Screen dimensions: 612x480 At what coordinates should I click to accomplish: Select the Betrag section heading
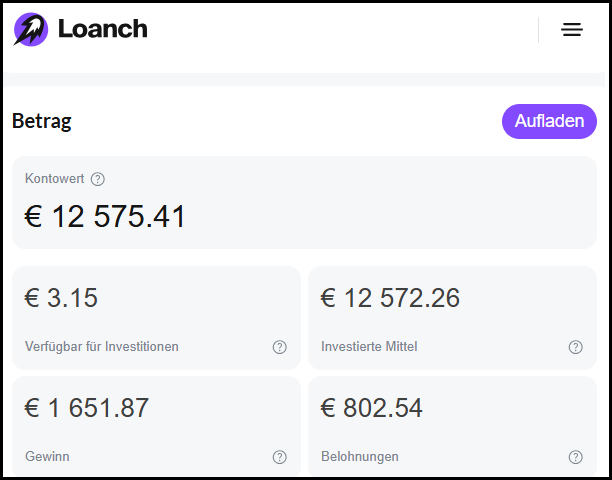tap(42, 122)
